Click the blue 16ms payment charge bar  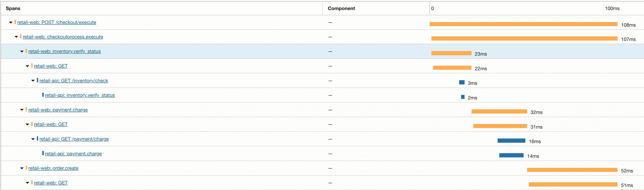511,141
